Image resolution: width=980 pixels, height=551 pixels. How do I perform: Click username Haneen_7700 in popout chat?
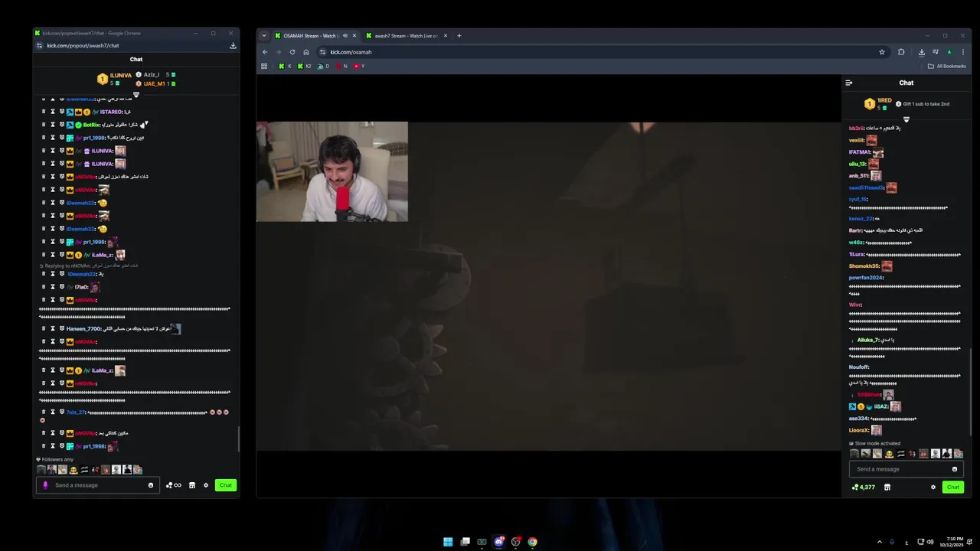(84, 329)
